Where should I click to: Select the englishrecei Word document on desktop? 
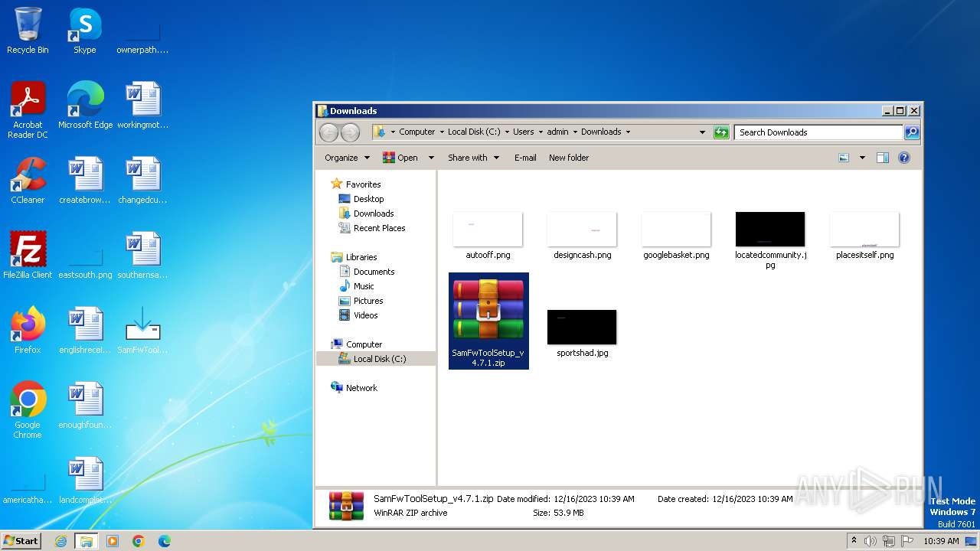click(x=85, y=330)
